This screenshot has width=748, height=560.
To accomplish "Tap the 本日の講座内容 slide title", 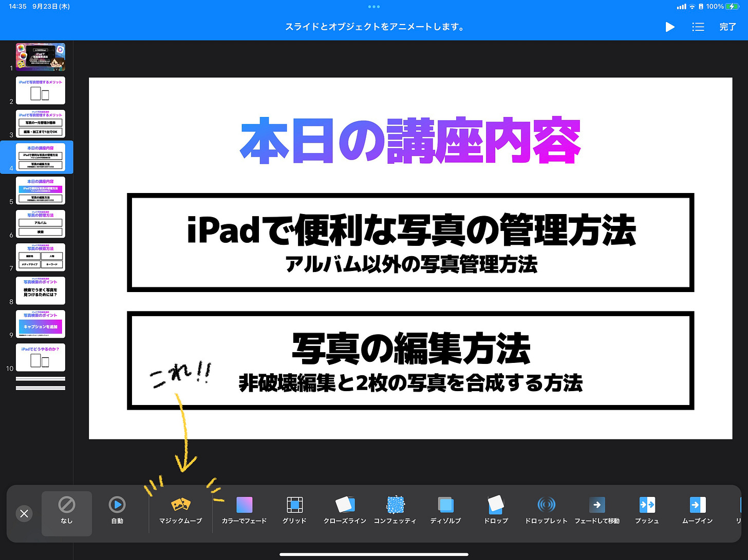I will tap(410, 141).
